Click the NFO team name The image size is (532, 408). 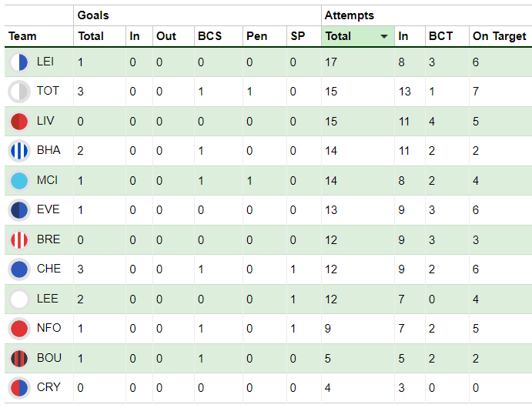[49, 328]
